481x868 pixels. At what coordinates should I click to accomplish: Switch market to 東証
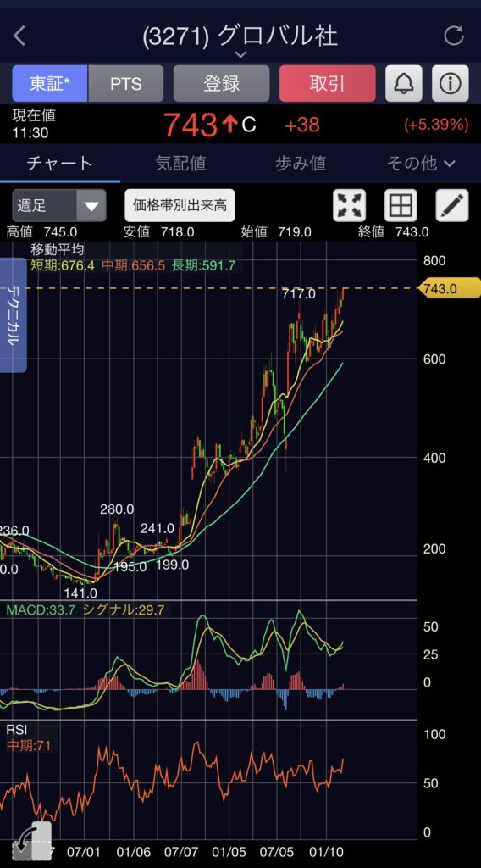tap(50, 84)
